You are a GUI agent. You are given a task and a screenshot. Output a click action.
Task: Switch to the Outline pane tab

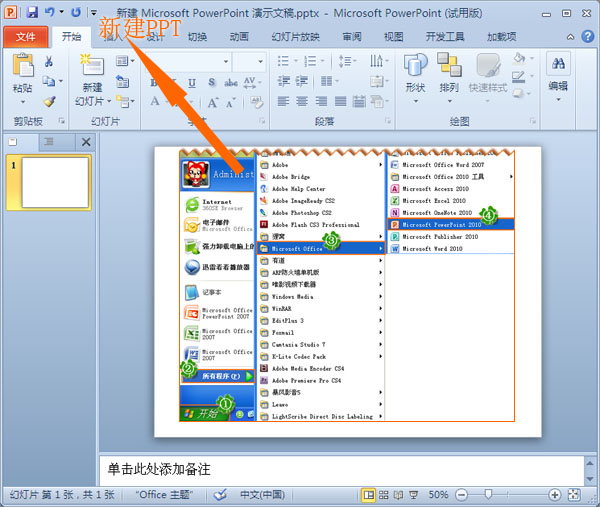(49, 142)
